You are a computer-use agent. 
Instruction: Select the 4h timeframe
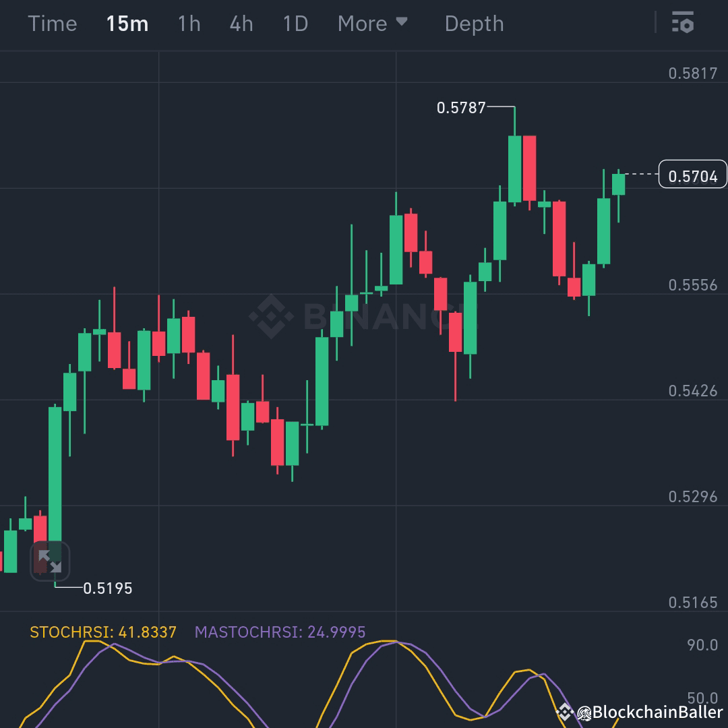[x=241, y=23]
